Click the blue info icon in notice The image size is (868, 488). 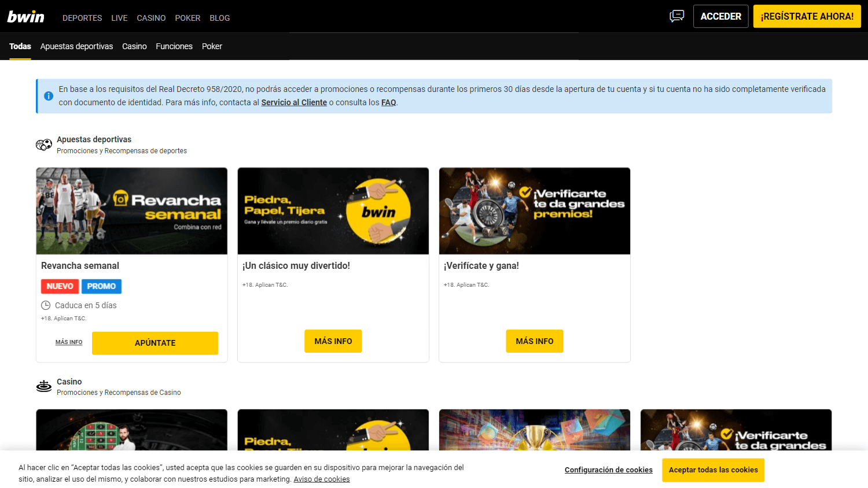pos(49,96)
